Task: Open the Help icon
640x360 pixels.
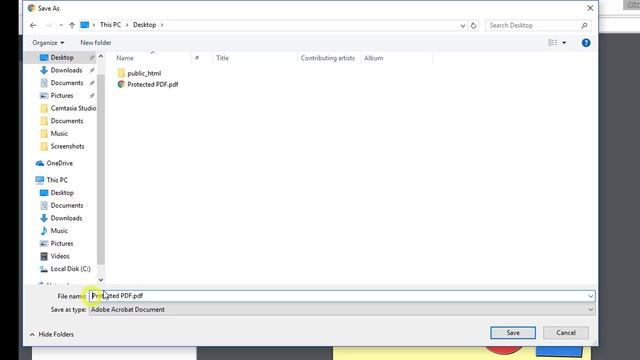Action: tap(586, 43)
